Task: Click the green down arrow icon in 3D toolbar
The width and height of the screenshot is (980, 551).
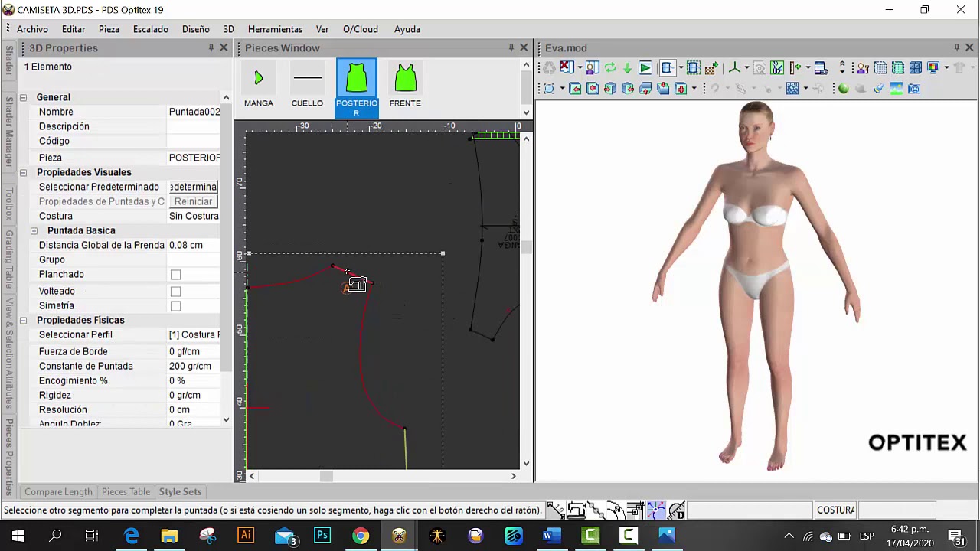Action: pyautogui.click(x=627, y=68)
